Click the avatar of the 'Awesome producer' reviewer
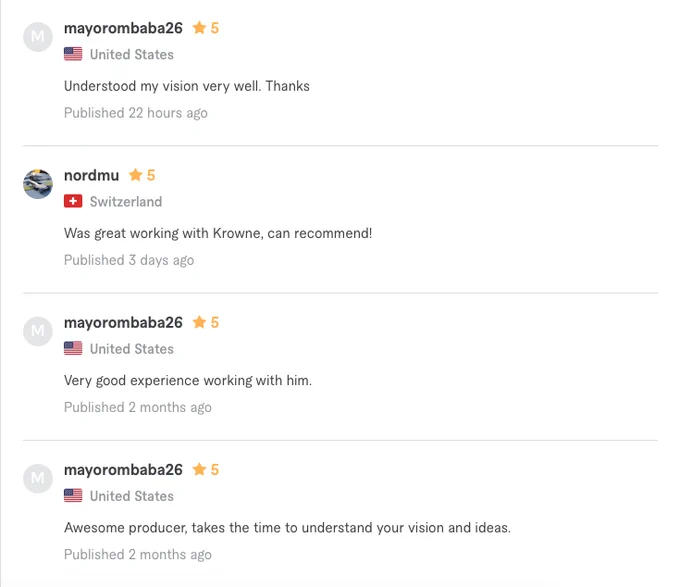The image size is (680, 587). point(38,479)
